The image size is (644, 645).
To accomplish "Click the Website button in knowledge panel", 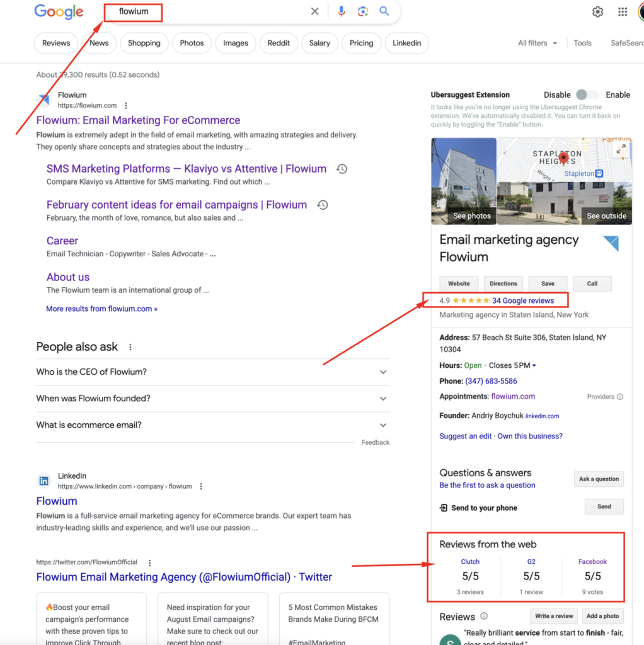I will (x=459, y=283).
